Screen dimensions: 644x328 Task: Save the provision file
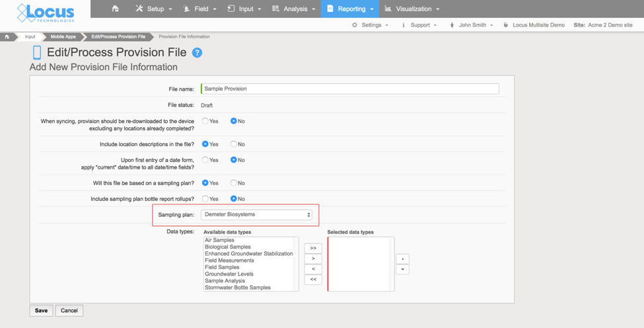pos(41,310)
